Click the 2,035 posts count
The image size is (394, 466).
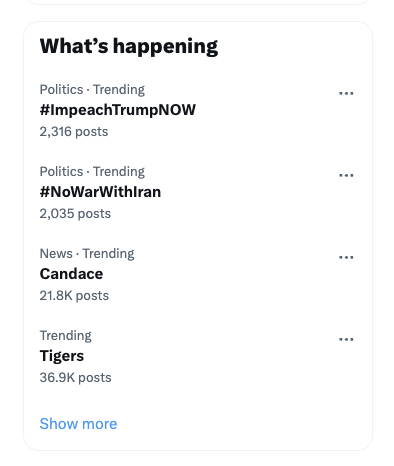75,214
